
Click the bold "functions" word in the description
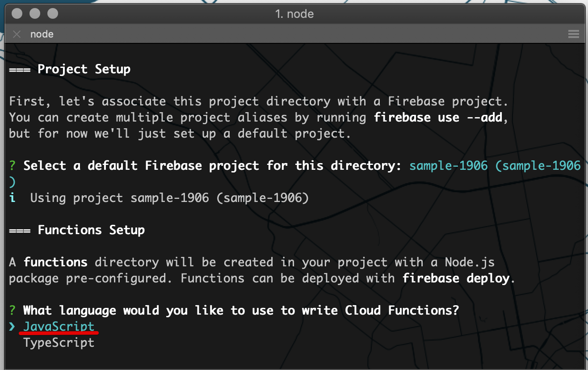[55, 262]
